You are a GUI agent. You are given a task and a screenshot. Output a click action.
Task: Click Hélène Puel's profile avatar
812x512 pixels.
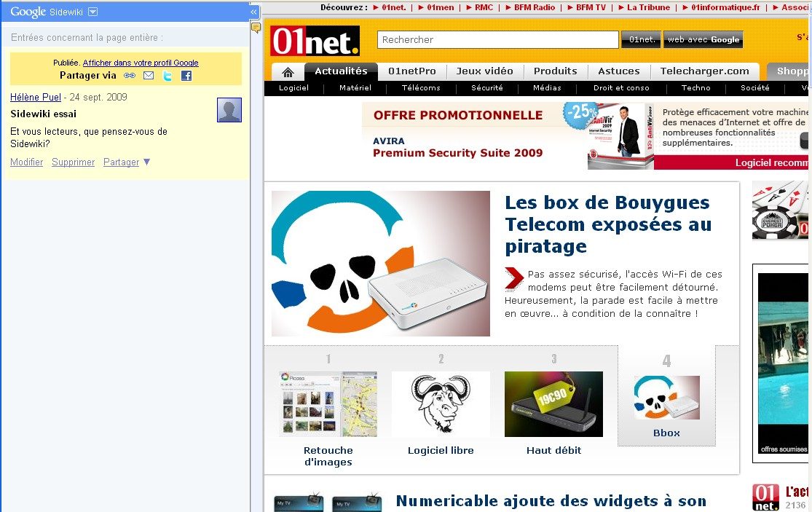click(229, 110)
